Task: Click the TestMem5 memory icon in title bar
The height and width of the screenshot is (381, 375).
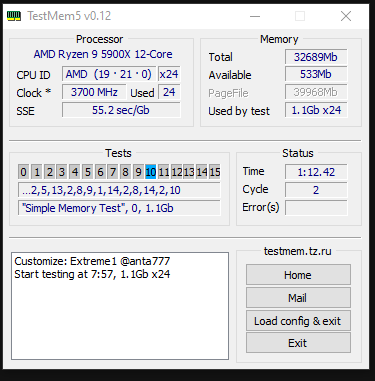Action: point(14,16)
